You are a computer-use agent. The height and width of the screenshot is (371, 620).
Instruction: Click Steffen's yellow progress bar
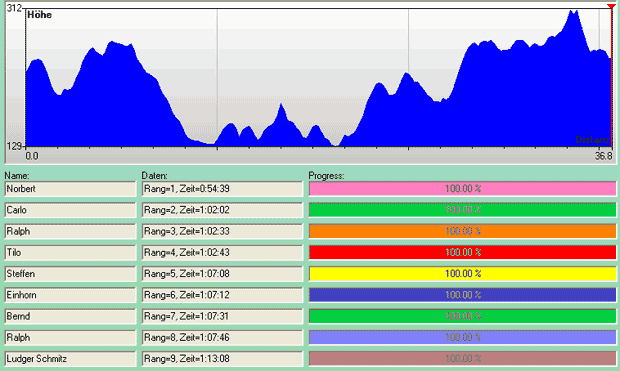point(463,274)
